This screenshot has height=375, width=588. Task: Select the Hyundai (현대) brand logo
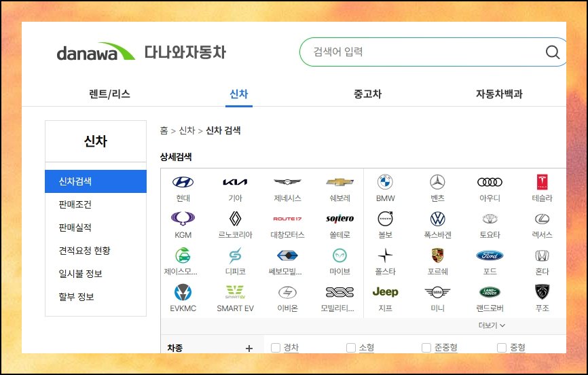183,182
